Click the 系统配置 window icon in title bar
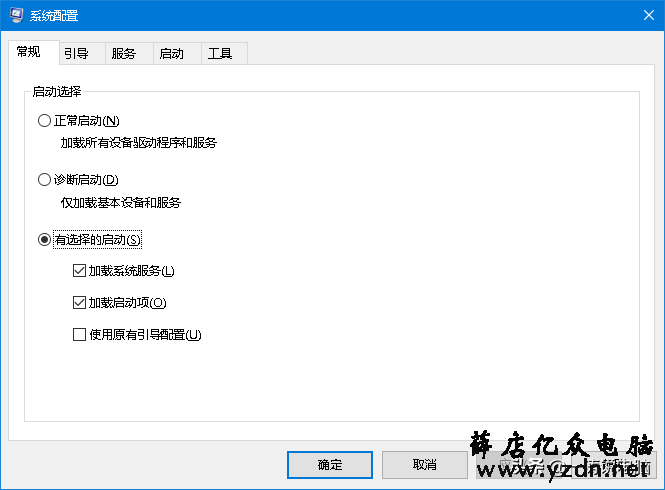This screenshot has width=665, height=490. click(x=17, y=15)
